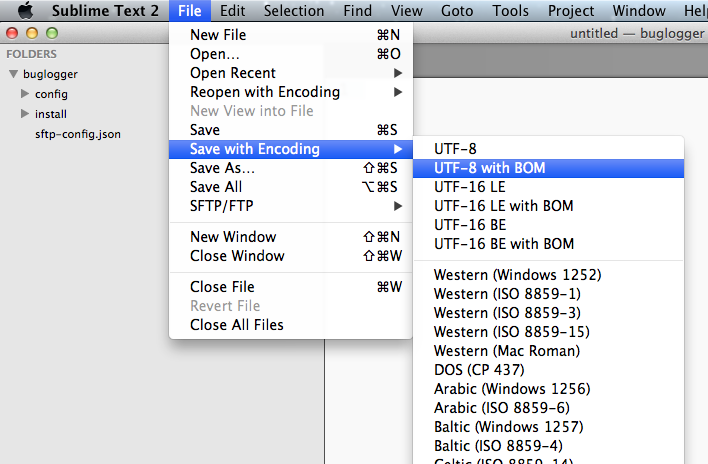Select UTF-16 BE with BOM encoding
The height and width of the screenshot is (464, 708).
click(x=549, y=244)
